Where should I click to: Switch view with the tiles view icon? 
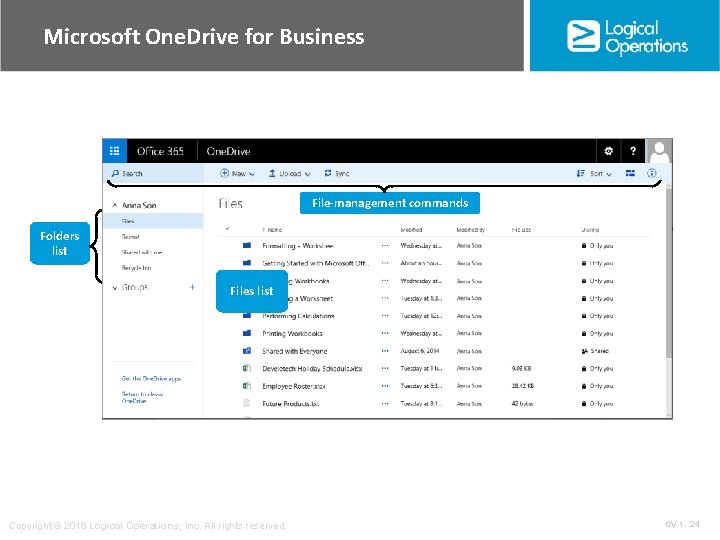pyautogui.click(x=630, y=173)
